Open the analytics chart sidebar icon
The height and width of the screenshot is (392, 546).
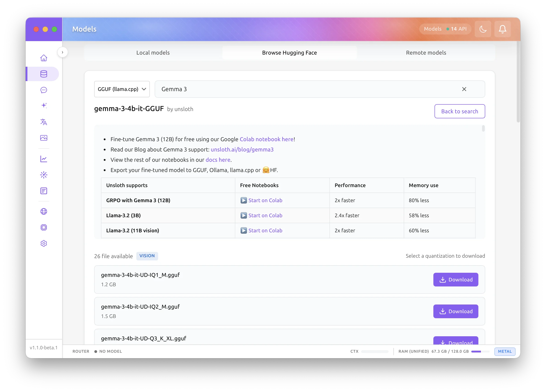(x=44, y=159)
